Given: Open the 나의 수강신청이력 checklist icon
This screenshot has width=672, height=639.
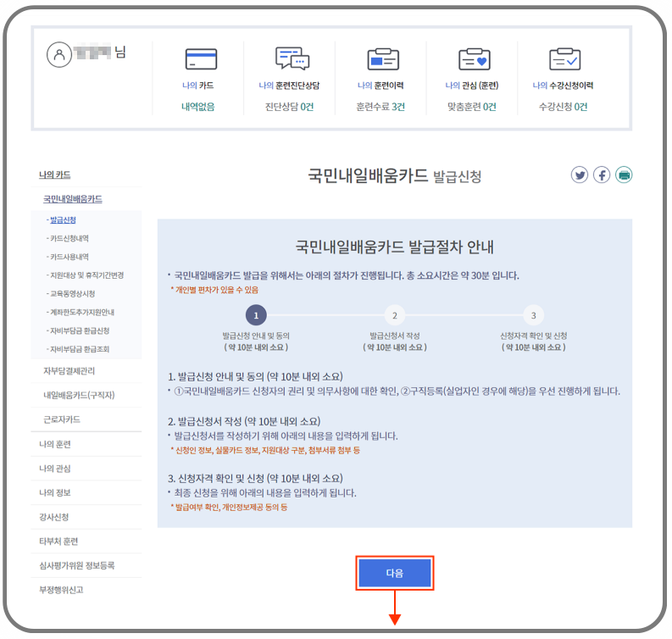Looking at the screenshot, I should click(x=565, y=59).
